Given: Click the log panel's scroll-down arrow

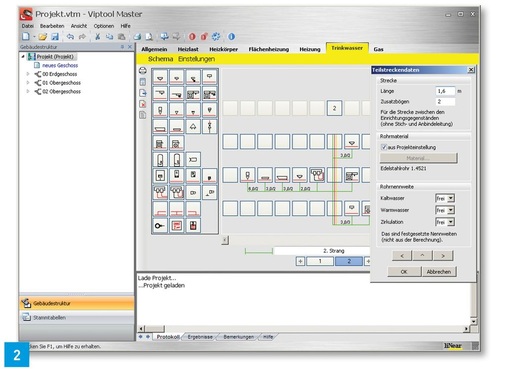Looking at the screenshot, I should pyautogui.click(x=473, y=321).
